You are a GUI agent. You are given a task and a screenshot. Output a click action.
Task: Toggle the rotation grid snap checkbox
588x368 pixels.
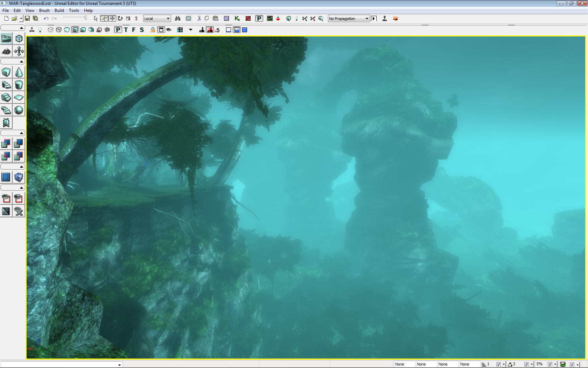[526, 364]
